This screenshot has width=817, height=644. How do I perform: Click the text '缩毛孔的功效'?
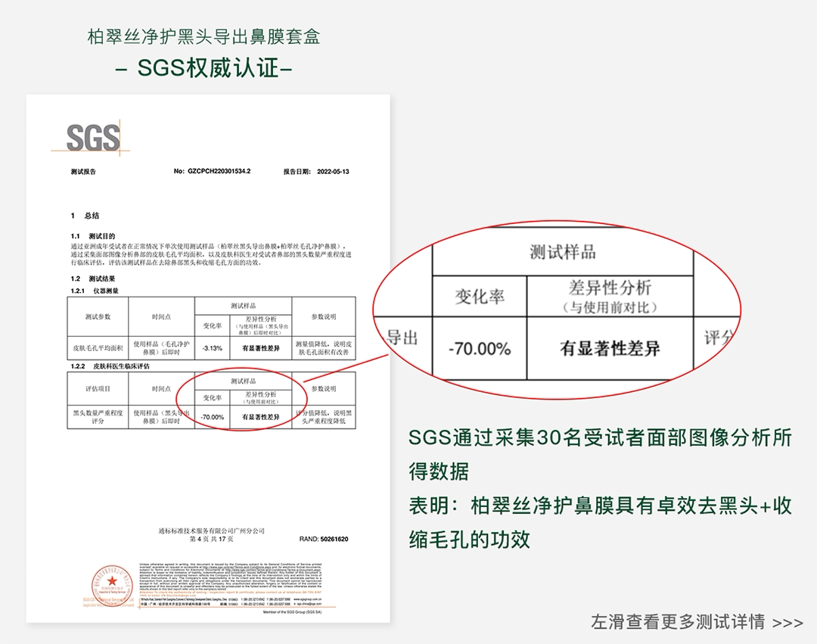(469, 540)
